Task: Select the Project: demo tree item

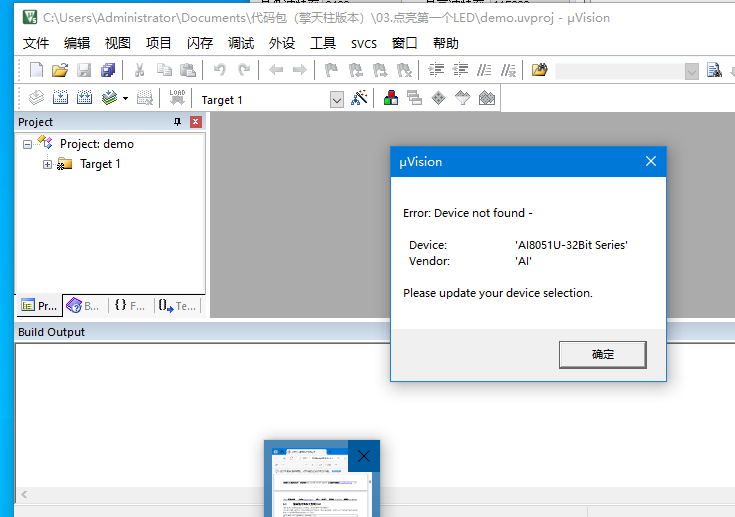Action: pyautogui.click(x=97, y=144)
